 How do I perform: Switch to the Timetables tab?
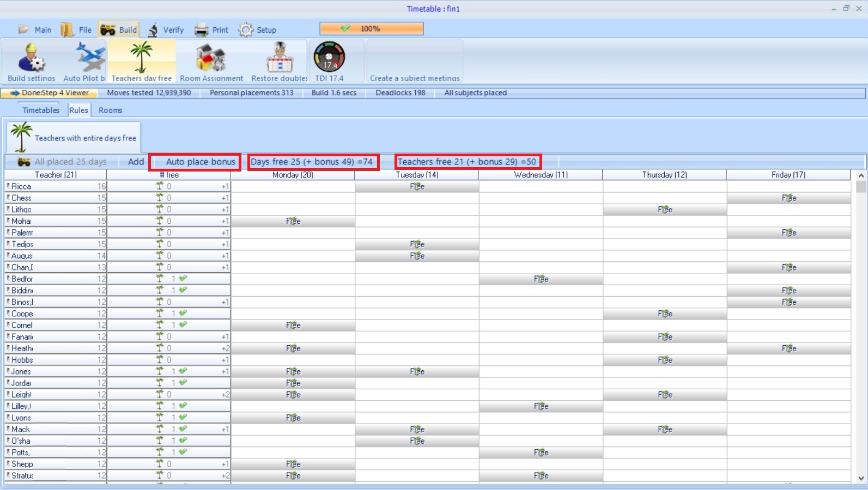(x=41, y=110)
